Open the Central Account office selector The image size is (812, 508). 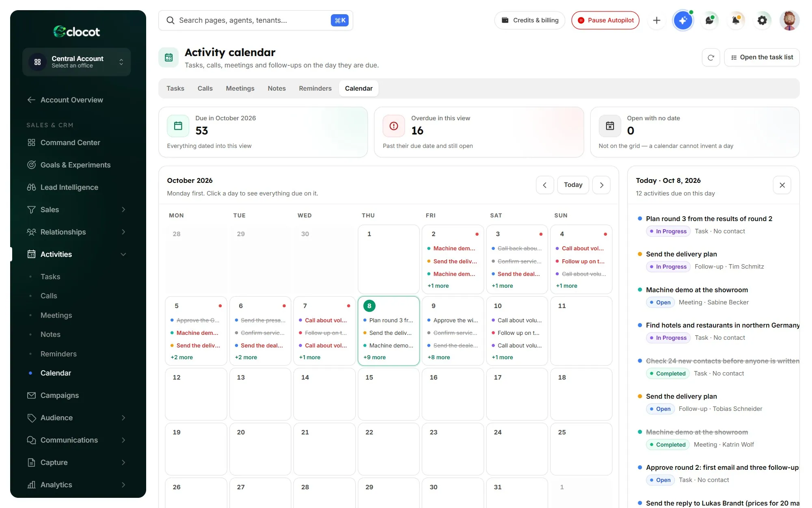(x=76, y=62)
